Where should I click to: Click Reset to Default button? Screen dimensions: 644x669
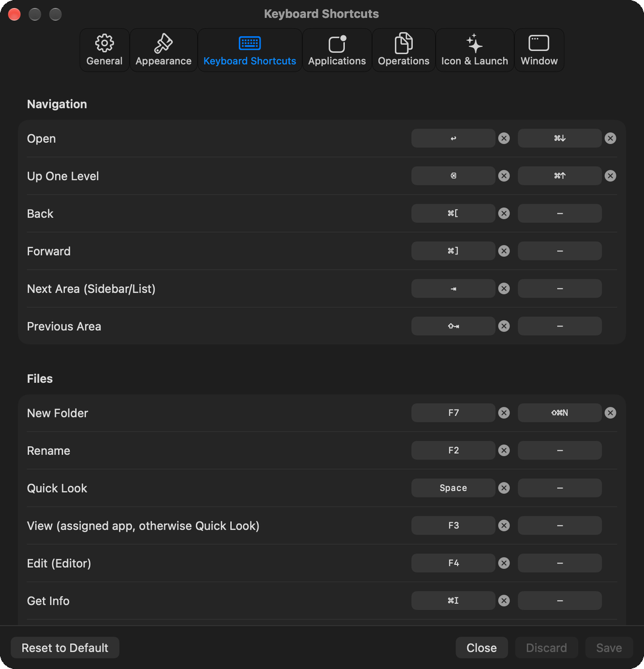[65, 648]
